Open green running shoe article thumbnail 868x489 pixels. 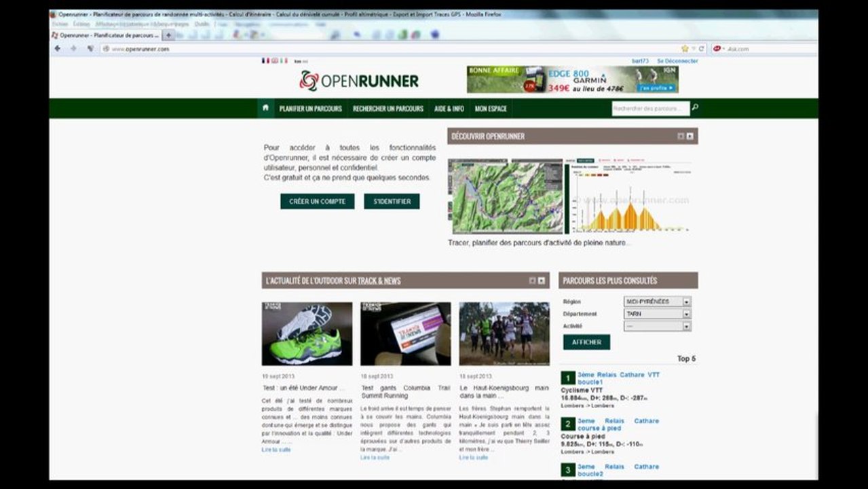click(x=307, y=333)
